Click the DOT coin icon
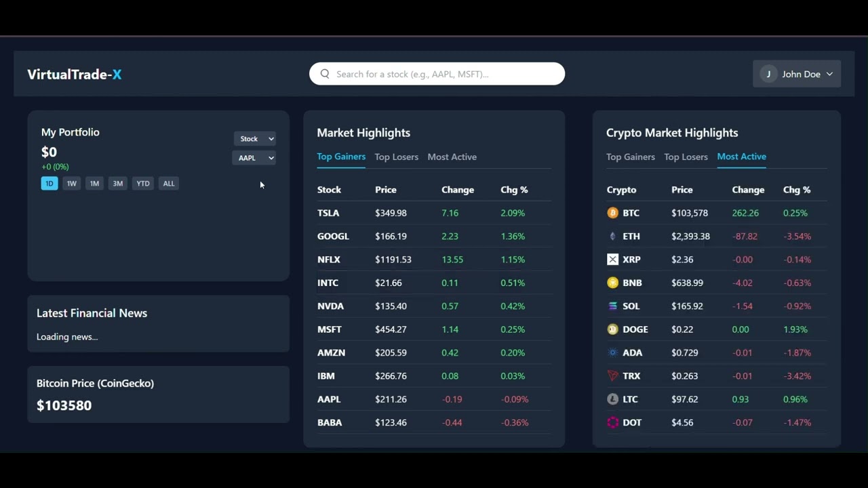The image size is (868, 488). coord(613,422)
